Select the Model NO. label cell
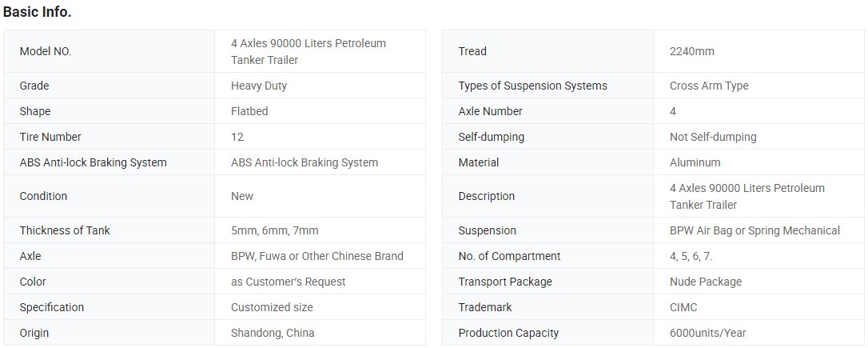This screenshot has height=348, width=868. click(109, 51)
